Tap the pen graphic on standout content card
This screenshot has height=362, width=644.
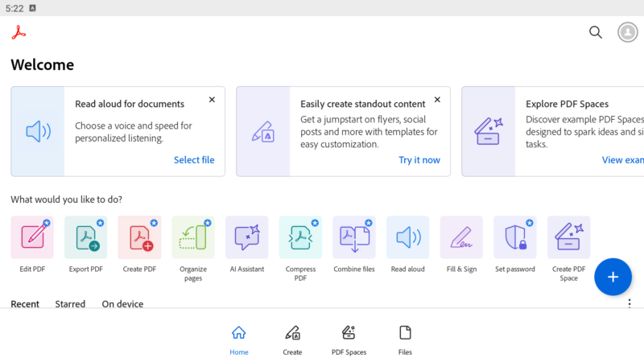263,131
